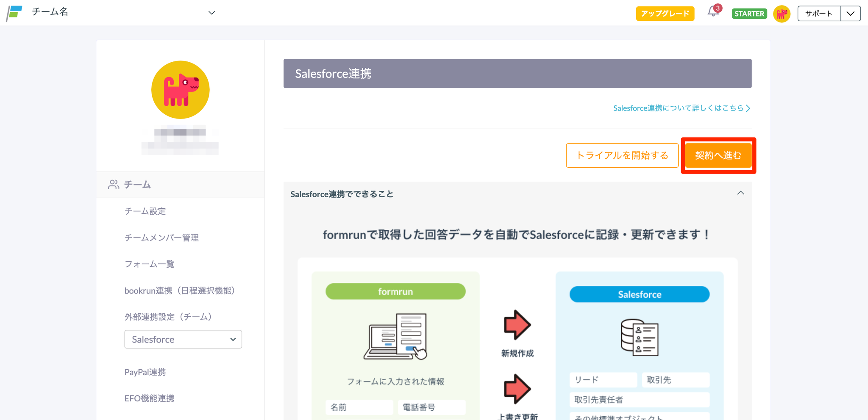This screenshot has width=868, height=420.
Task: Click the アップグレード button
Action: (665, 14)
